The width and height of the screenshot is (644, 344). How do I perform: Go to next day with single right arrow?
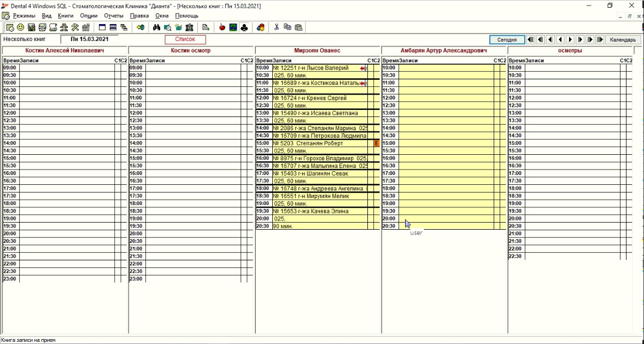coord(570,40)
